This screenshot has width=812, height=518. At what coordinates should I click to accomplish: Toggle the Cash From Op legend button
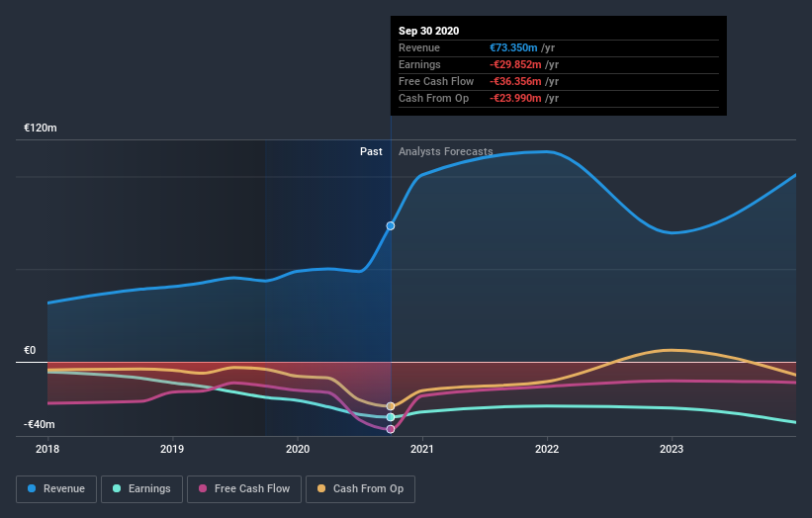tap(360, 489)
